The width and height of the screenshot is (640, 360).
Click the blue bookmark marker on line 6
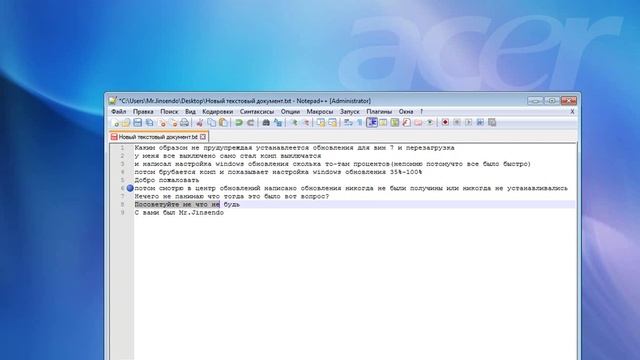[130, 188]
